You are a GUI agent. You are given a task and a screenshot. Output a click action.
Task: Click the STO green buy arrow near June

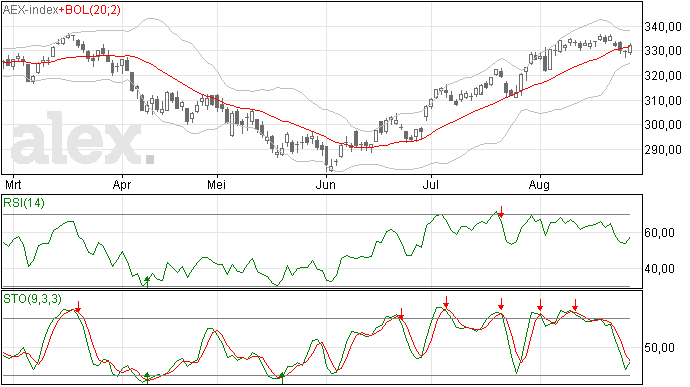pos(282,378)
